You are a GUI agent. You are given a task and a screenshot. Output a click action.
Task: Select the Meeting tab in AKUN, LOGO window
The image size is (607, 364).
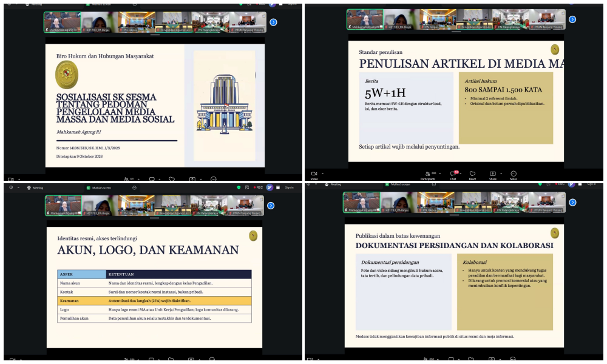(35, 187)
